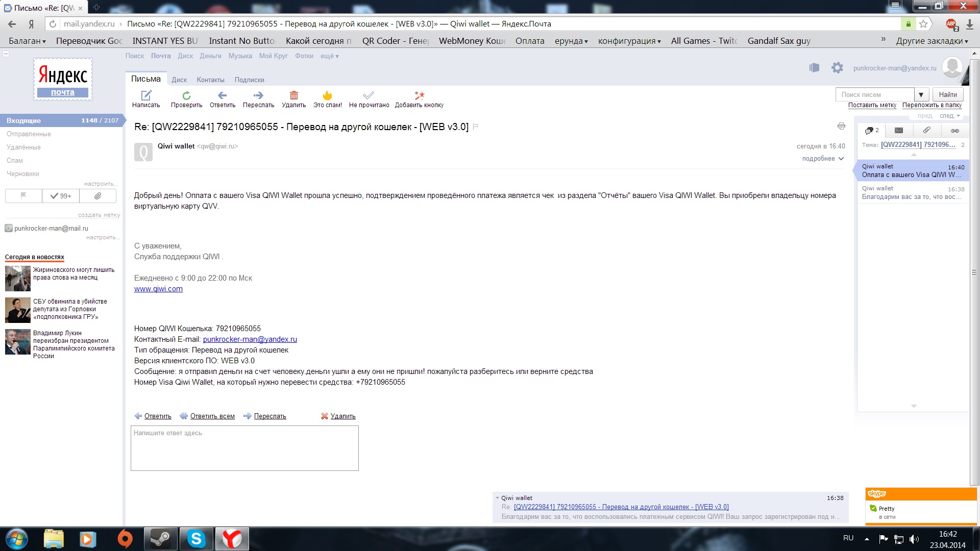The width and height of the screenshot is (980, 551).
Task: Click the Переслать forward arrow icon
Action: click(258, 95)
